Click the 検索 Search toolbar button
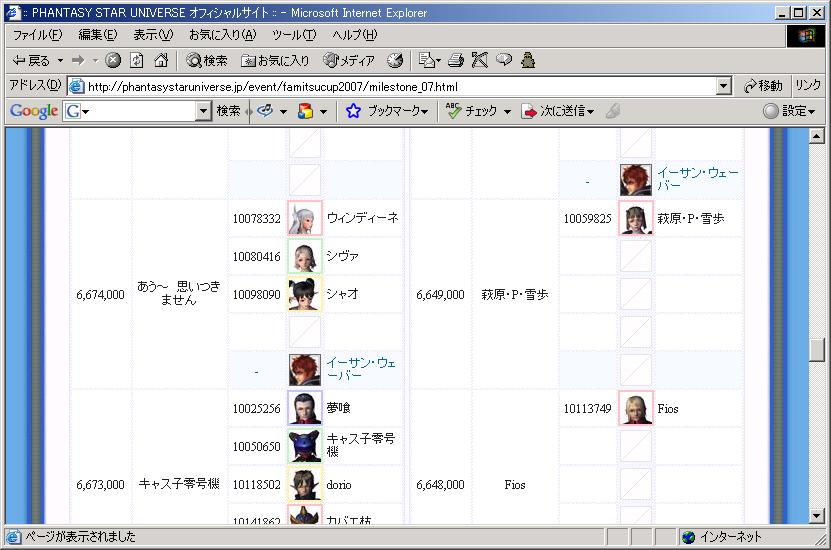Screen dimensions: 831x550 point(206,61)
